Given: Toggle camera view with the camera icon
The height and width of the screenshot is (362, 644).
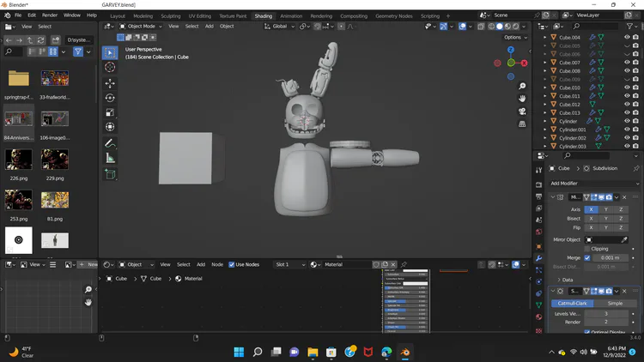Looking at the screenshot, I should [522, 112].
